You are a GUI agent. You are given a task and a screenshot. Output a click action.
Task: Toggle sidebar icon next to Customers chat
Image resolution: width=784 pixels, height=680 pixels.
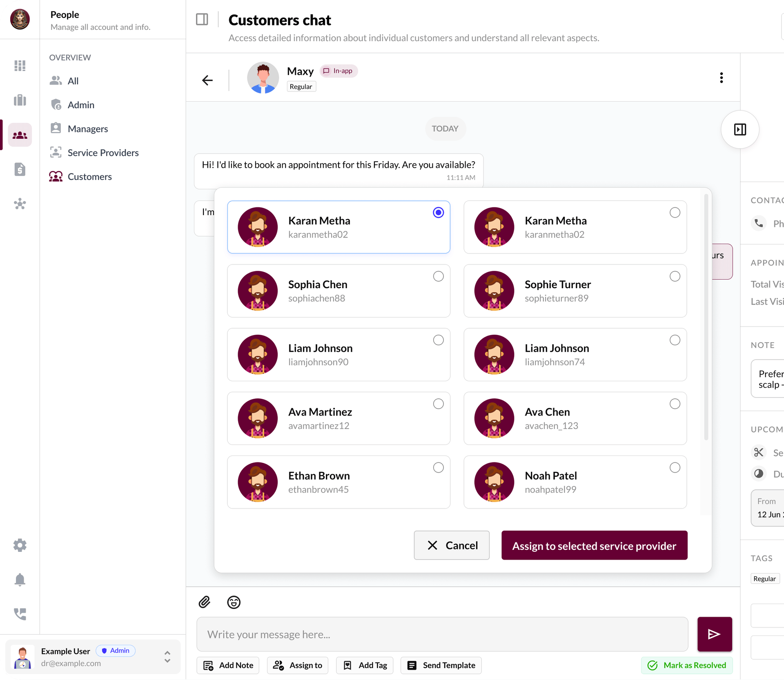point(202,20)
